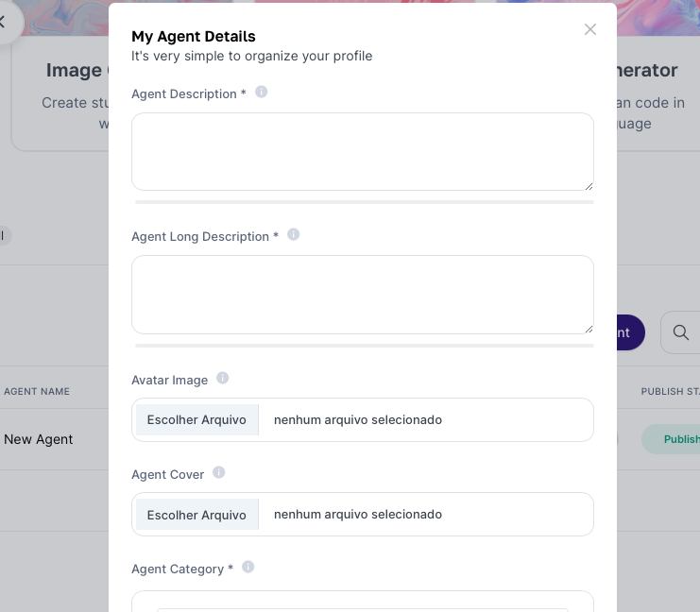Screen dimensions: 700x612
Task: Open the Agent Description info icon
Action: [261, 92]
